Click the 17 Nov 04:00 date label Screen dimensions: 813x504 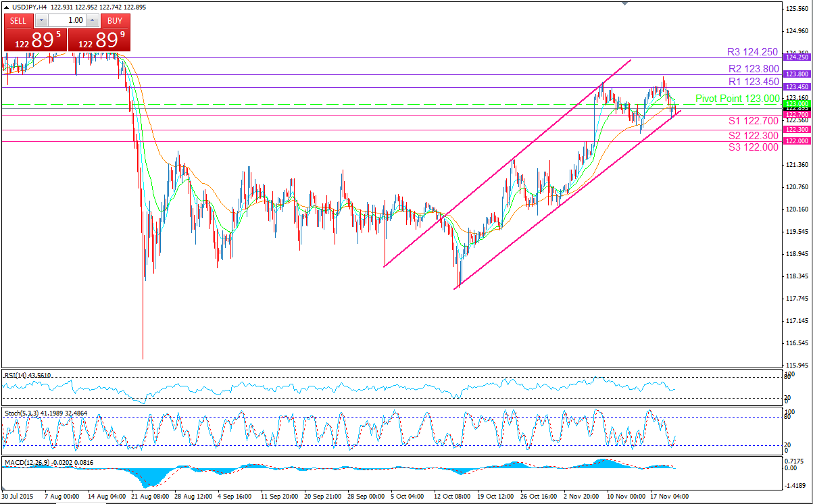[669, 496]
